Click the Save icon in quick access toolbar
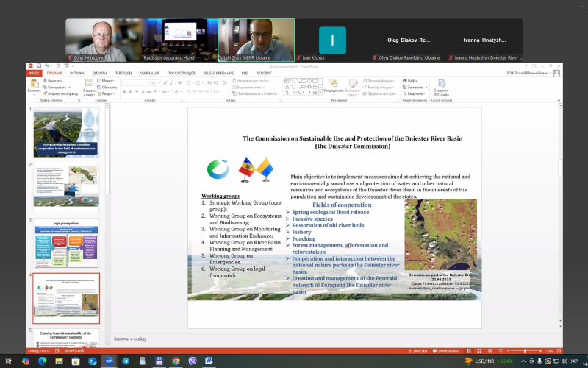588x368 pixels. click(39, 66)
